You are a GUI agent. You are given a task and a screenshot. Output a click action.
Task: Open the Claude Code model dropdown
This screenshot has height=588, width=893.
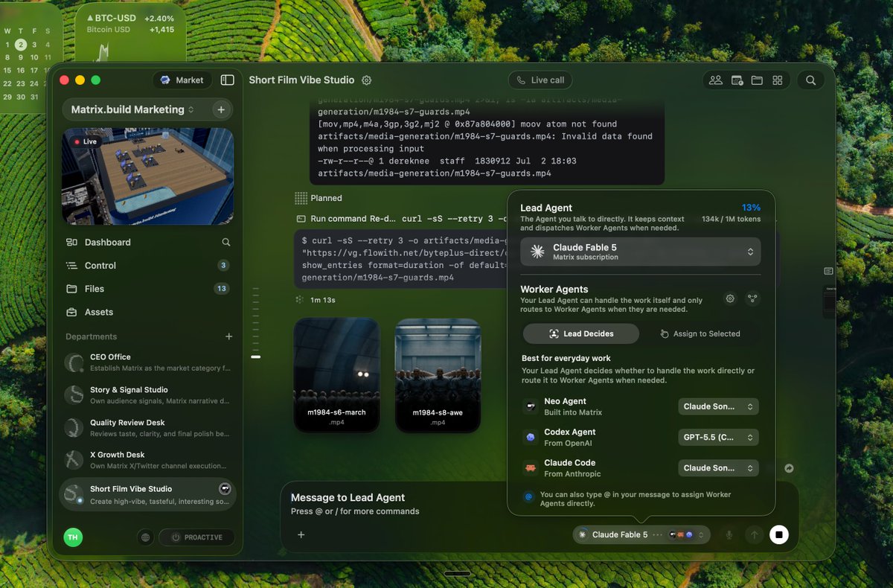tap(718, 467)
